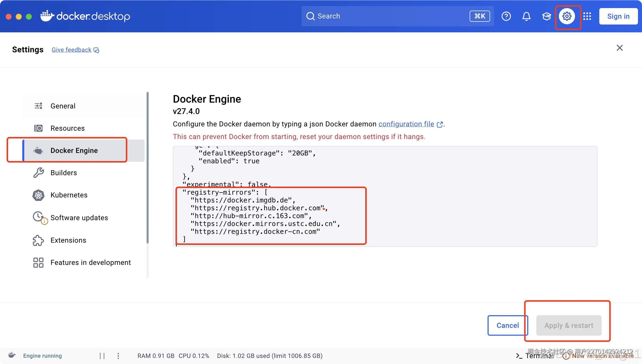This screenshot has width=642, height=364.
Task: Click the Give feedback link
Action: [x=72, y=50]
